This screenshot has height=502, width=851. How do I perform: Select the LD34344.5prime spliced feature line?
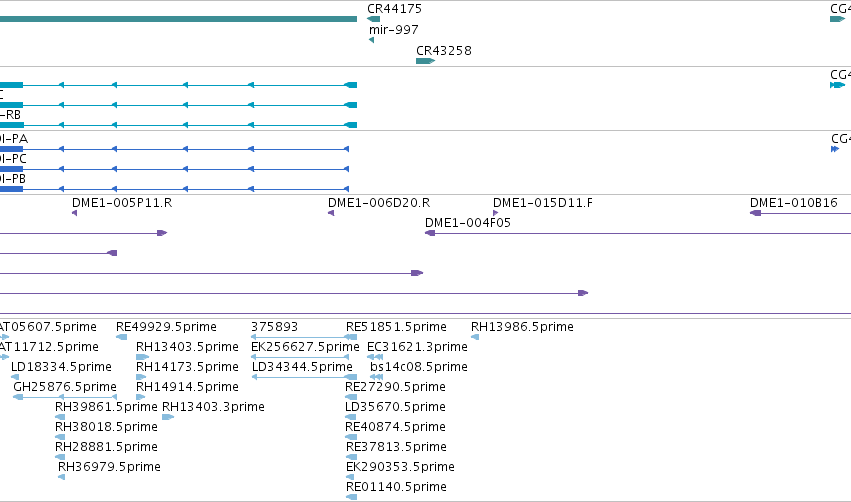click(304, 377)
